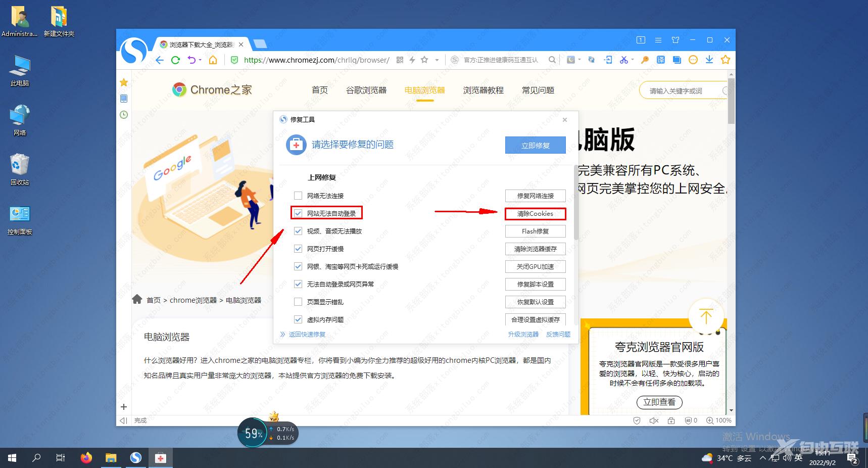Open the translate tool in the toolbar
This screenshot has height=468, width=868.
(660, 60)
